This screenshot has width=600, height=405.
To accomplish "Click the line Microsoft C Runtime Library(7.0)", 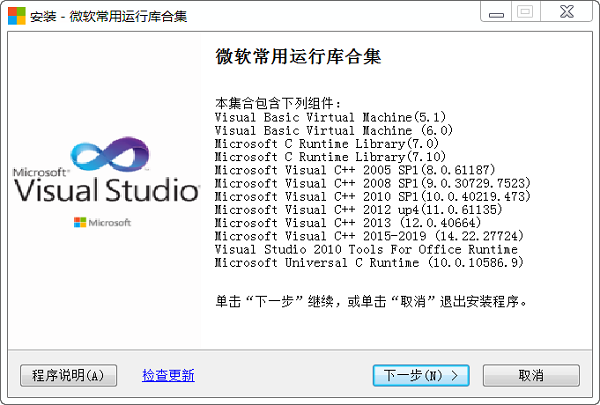I will coord(326,144).
